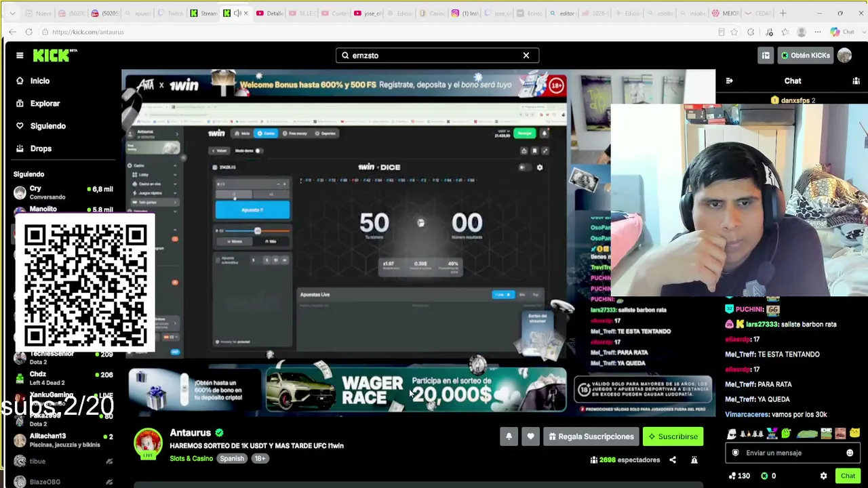Open the emoji picker in chat input
This screenshot has width=868, height=488.
pyautogui.click(x=850, y=453)
